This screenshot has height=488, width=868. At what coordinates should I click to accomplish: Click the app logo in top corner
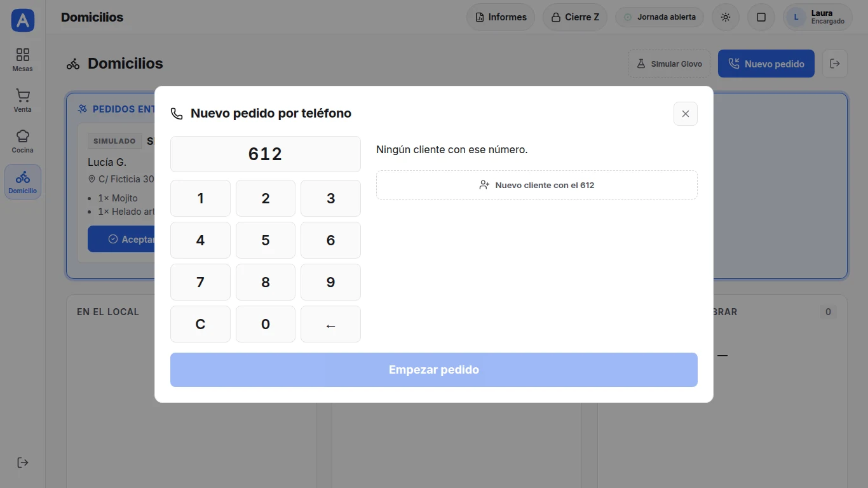point(23,20)
